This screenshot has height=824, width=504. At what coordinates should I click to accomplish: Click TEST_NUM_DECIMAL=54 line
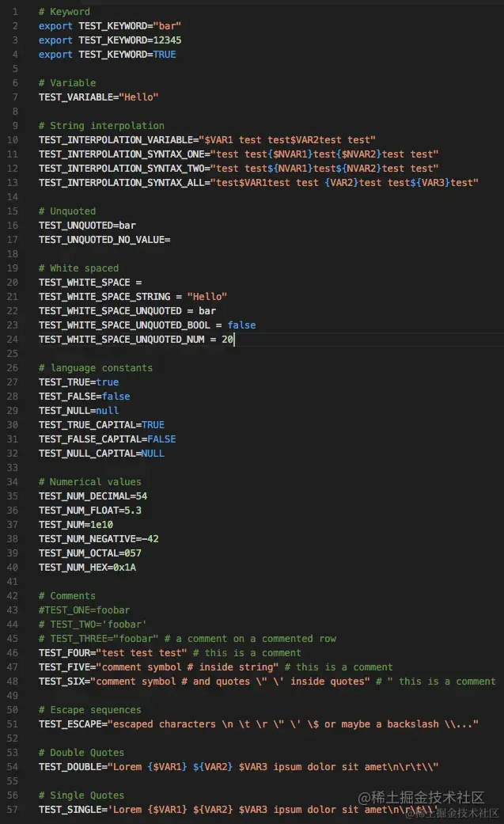click(93, 496)
